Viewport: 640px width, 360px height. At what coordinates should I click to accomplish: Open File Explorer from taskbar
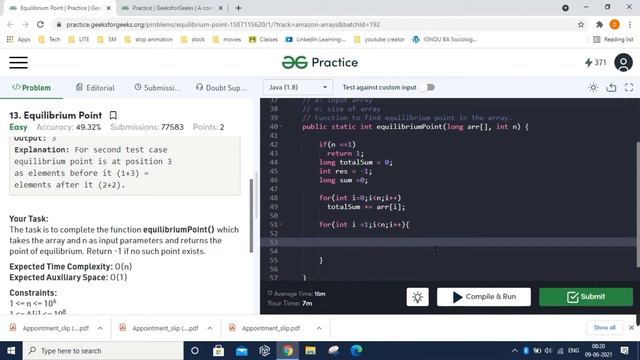(x=310, y=351)
